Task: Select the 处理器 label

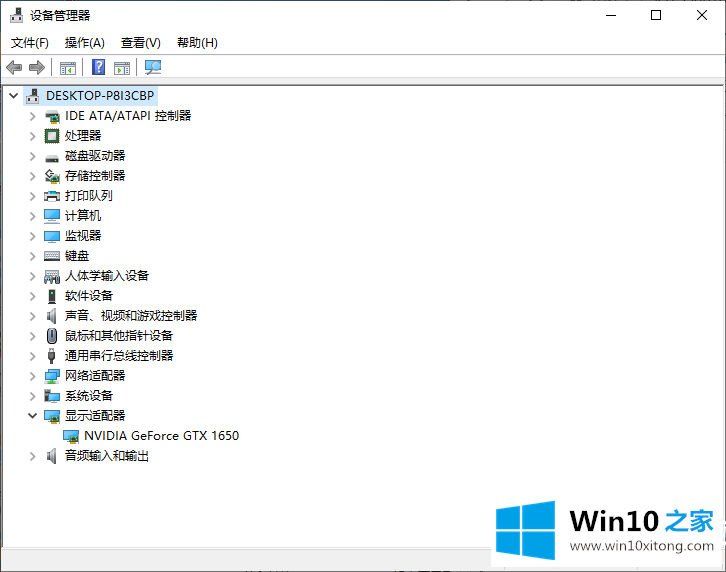Action: (x=83, y=136)
